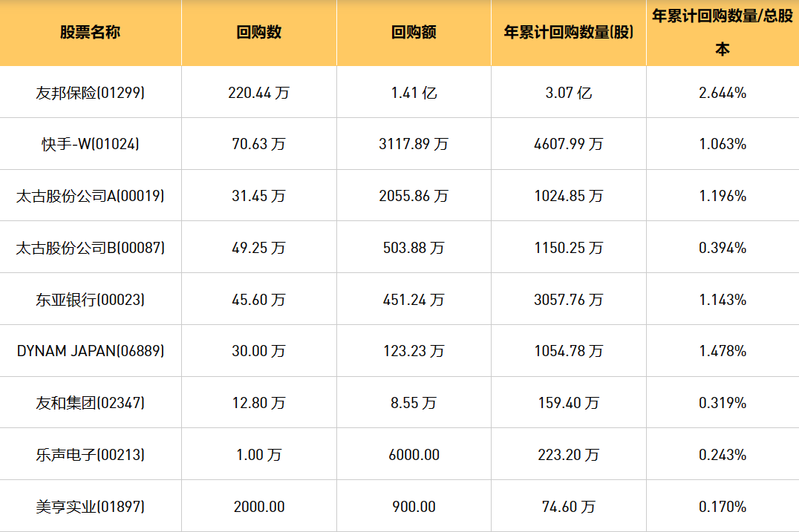Click the 2.644% share ratio cell
799x532 pixels.
click(723, 93)
